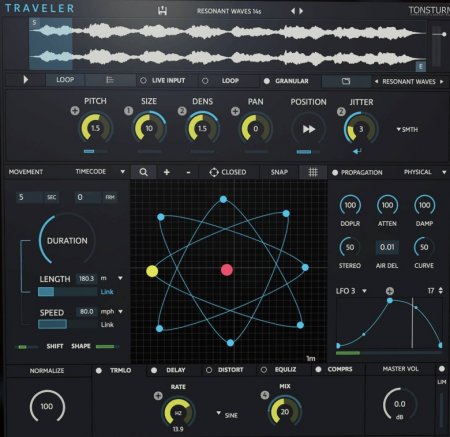Image resolution: width=450 pixels, height=437 pixels.
Task: Click the save preset floppy icon
Action: (x=162, y=11)
